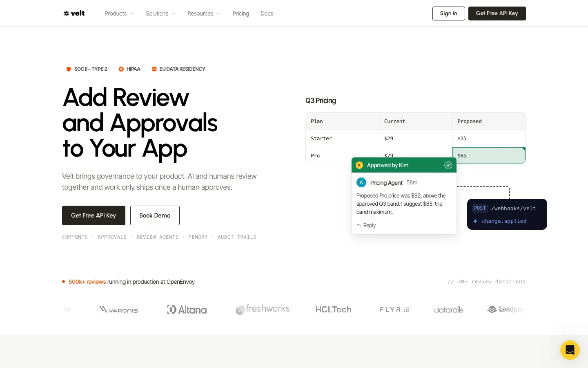Click the freshworks logo
The image size is (588, 368).
tap(263, 309)
